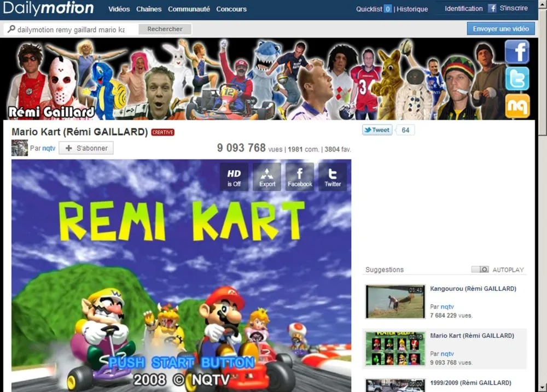Open the 1999/2009 (Rémi GAILLARD) title link
Screen dimensions: 547x392
(470, 383)
